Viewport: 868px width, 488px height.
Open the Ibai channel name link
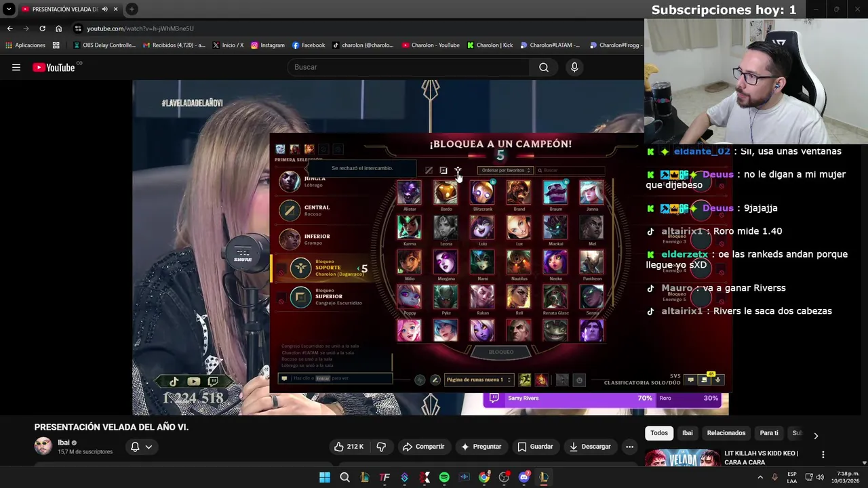[64, 443]
